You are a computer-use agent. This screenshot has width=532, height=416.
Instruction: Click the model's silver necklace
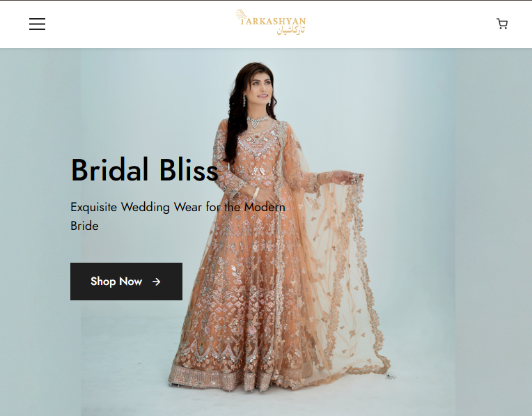[x=257, y=121]
